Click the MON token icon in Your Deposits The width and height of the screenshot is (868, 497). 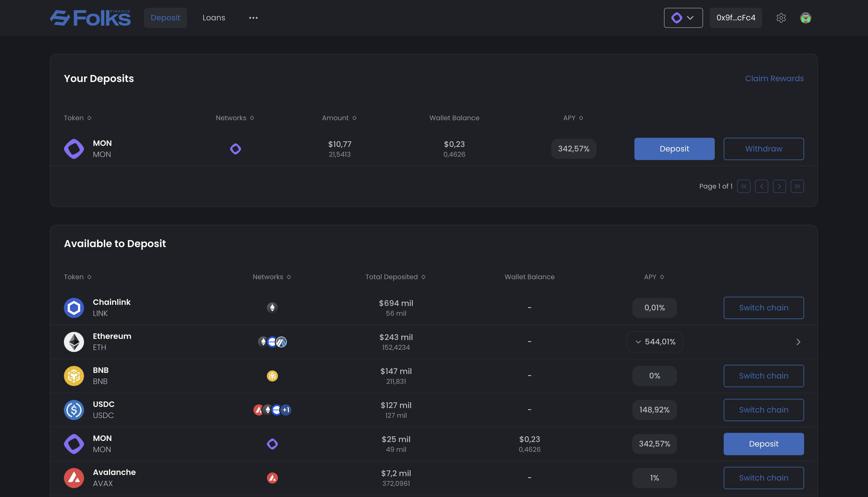74,149
